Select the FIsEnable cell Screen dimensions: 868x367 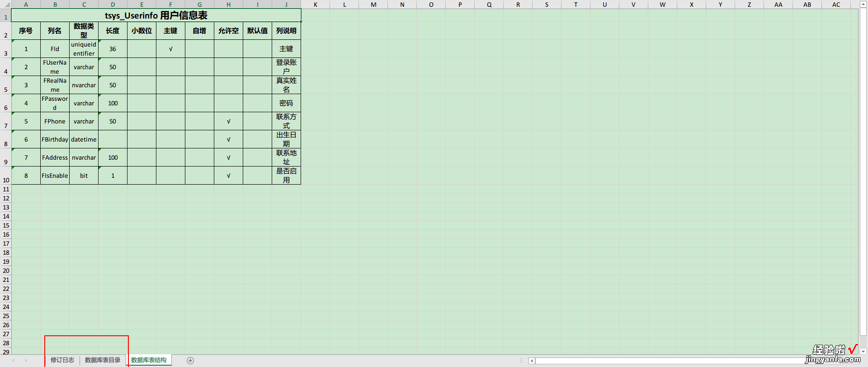tap(55, 176)
